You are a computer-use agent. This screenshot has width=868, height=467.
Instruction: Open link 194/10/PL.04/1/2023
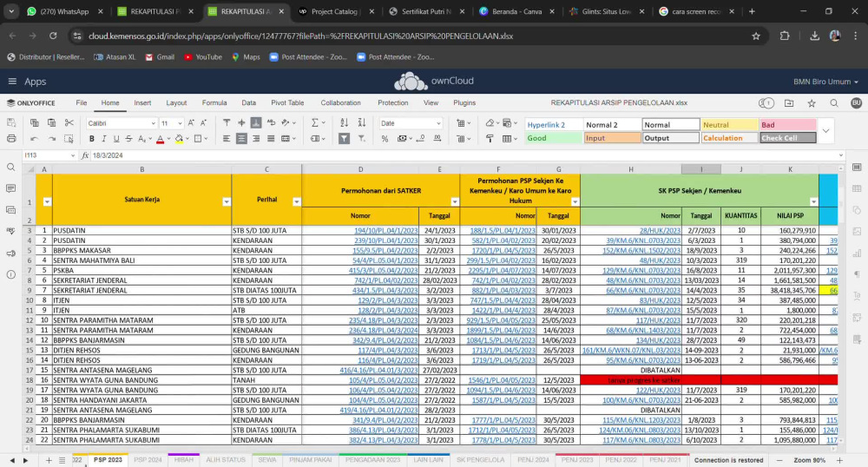pos(386,231)
